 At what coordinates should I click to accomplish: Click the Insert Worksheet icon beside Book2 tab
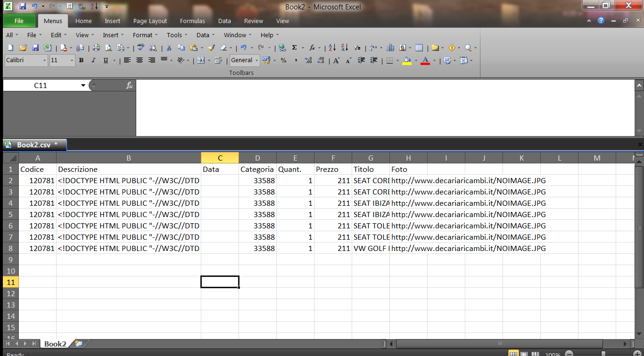click(78, 344)
